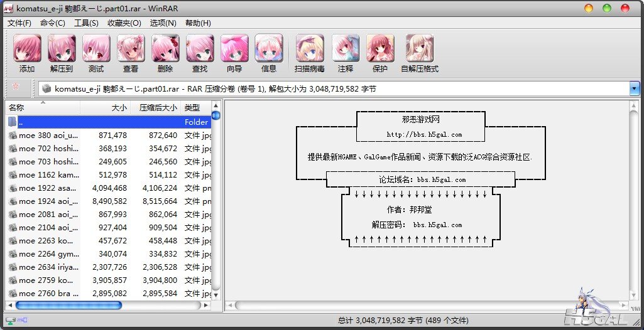The height and width of the screenshot is (330, 644).
Task: Click the 删除 (Delete) toolbar icon
Action: tap(165, 48)
